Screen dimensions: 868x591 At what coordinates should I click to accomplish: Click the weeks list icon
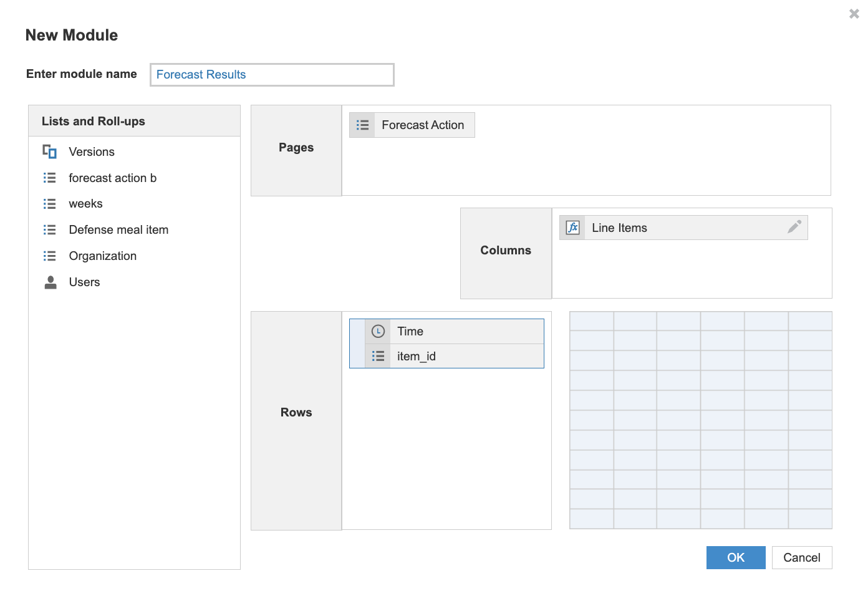49,203
